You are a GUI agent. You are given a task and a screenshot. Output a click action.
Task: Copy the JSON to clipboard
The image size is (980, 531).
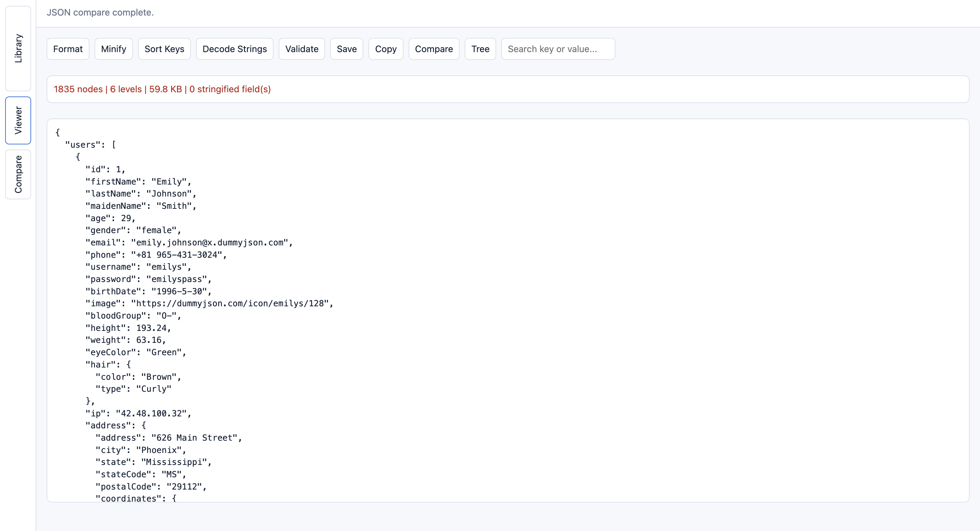point(386,49)
